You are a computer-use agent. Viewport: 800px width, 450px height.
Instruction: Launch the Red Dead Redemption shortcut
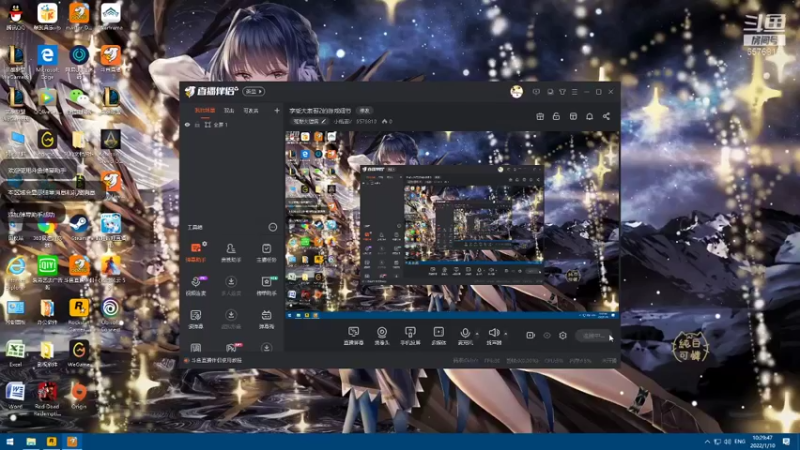coord(47,399)
